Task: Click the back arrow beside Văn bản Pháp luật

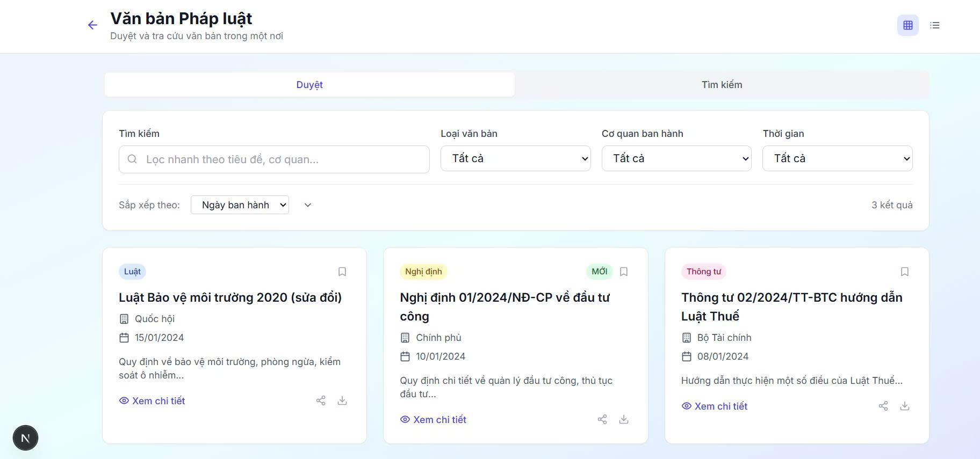Action: 92,25
